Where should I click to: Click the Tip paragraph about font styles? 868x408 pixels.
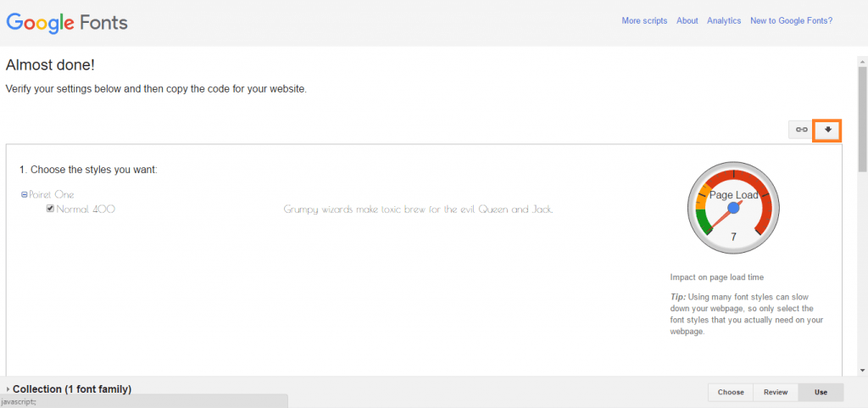tap(748, 314)
